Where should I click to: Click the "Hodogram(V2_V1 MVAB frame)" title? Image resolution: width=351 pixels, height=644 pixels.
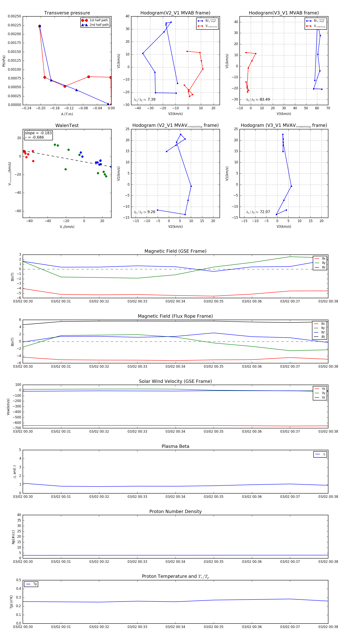pyautogui.click(x=175, y=13)
